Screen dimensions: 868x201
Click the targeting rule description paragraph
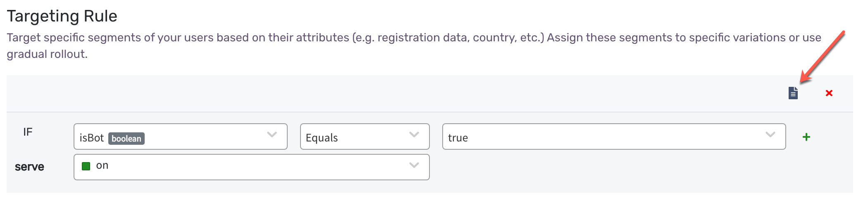coord(414,45)
